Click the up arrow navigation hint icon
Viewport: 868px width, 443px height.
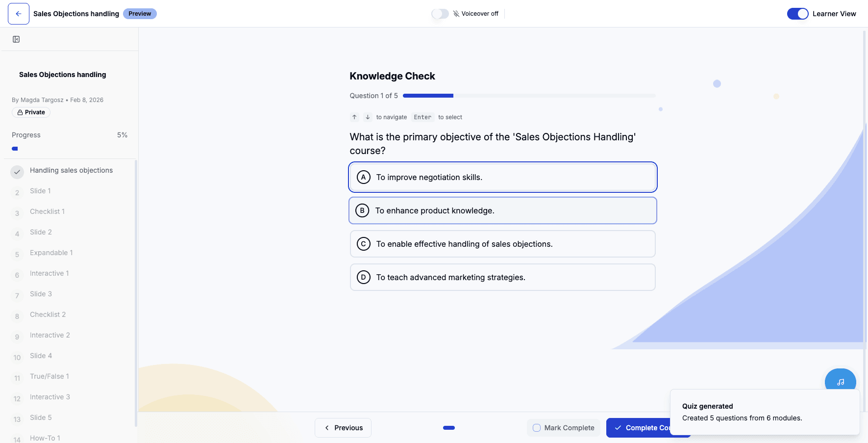tap(354, 117)
